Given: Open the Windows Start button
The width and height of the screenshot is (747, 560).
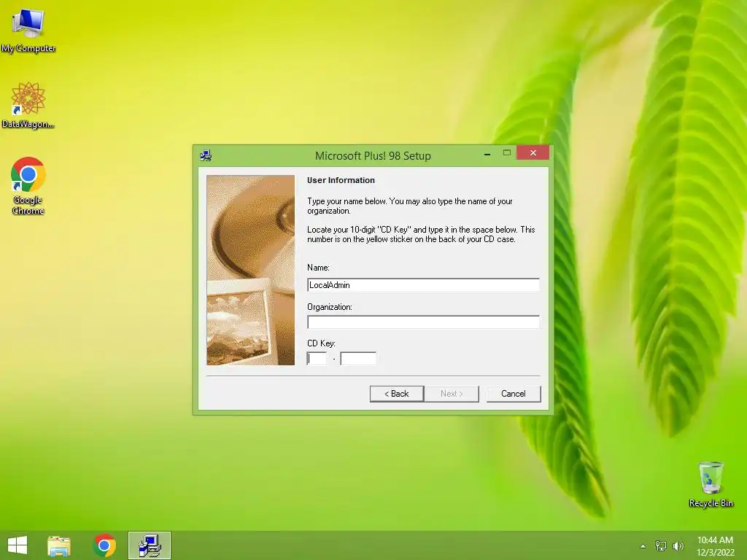Looking at the screenshot, I should point(18,545).
